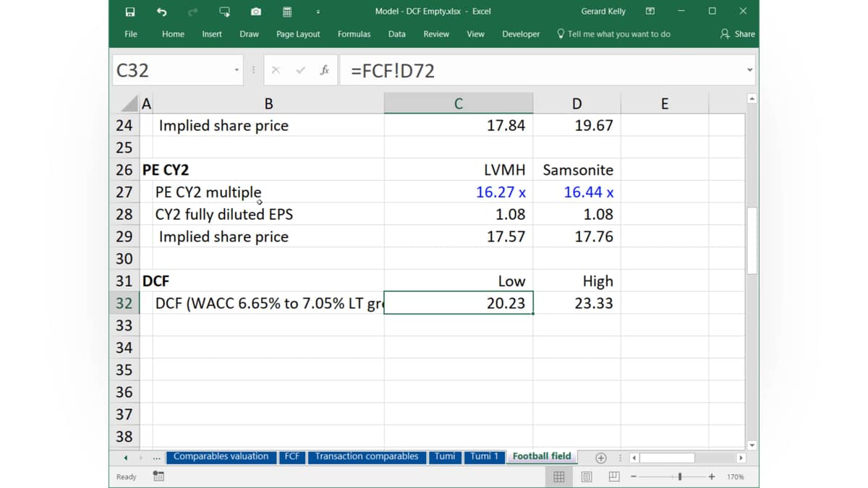This screenshot has height=488, width=868.
Task: Switch to the Tumi 1 sheet
Action: [x=484, y=457]
